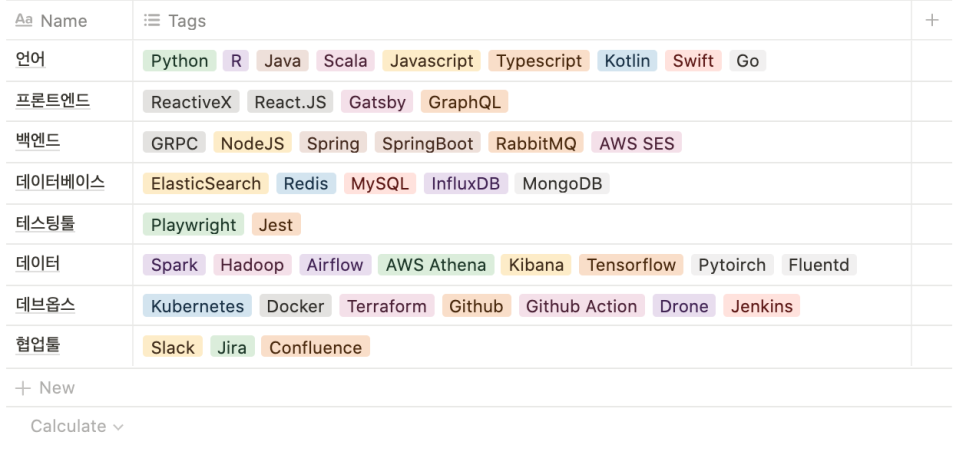Click the MongoDB tag
Viewport: 966px width, 455px height.
click(562, 184)
